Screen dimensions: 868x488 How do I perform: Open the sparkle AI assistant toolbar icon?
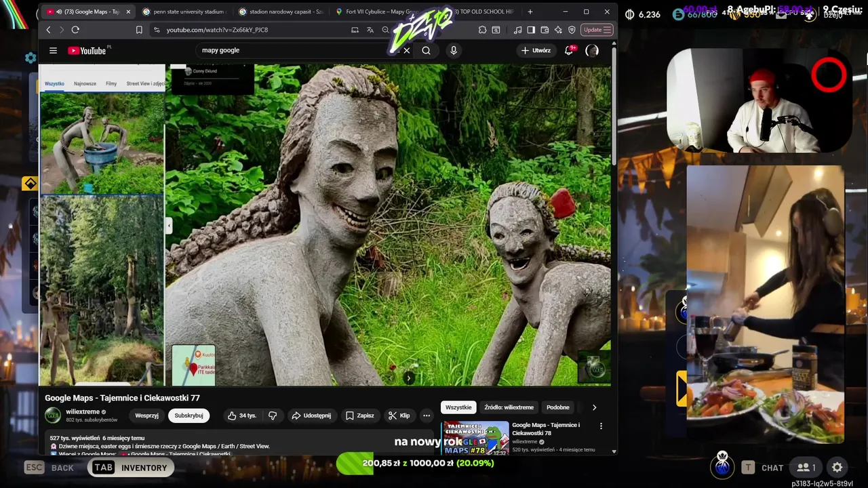pos(558,30)
